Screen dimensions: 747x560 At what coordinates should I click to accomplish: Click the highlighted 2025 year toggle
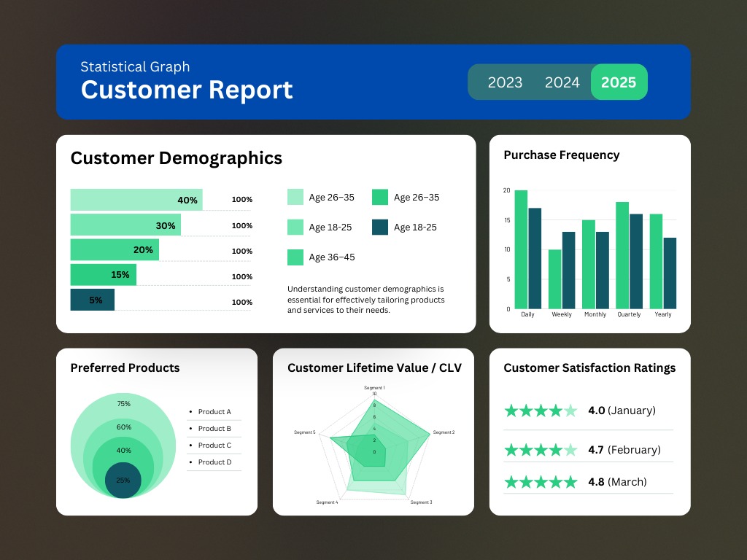619,82
